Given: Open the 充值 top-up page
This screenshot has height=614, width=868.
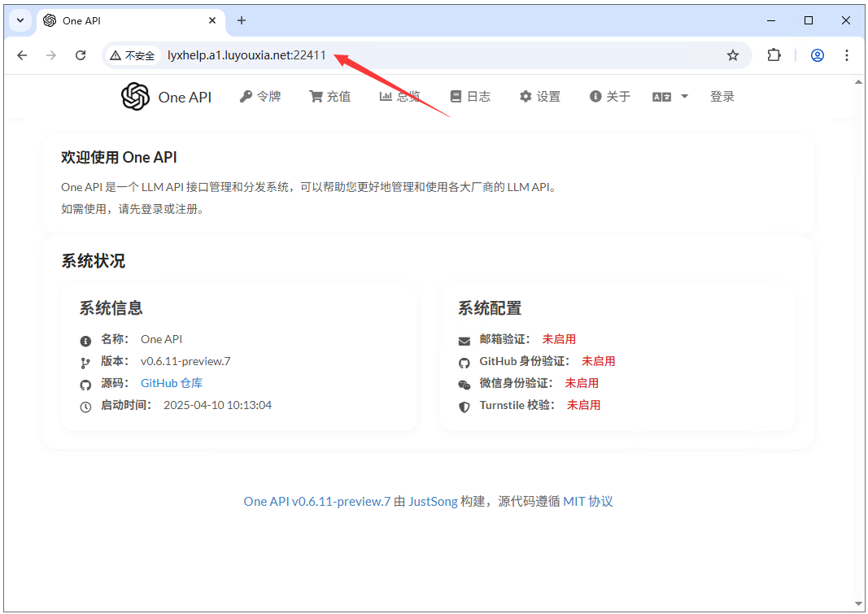Looking at the screenshot, I should (330, 96).
